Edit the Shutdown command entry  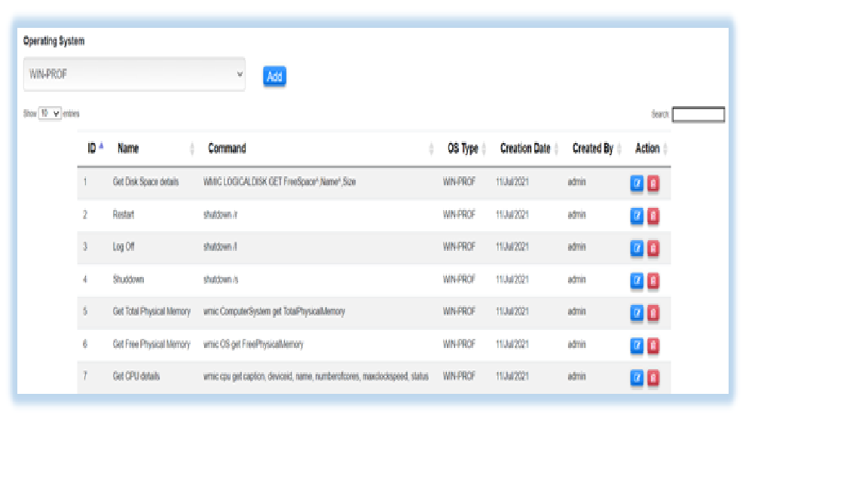coord(637,280)
